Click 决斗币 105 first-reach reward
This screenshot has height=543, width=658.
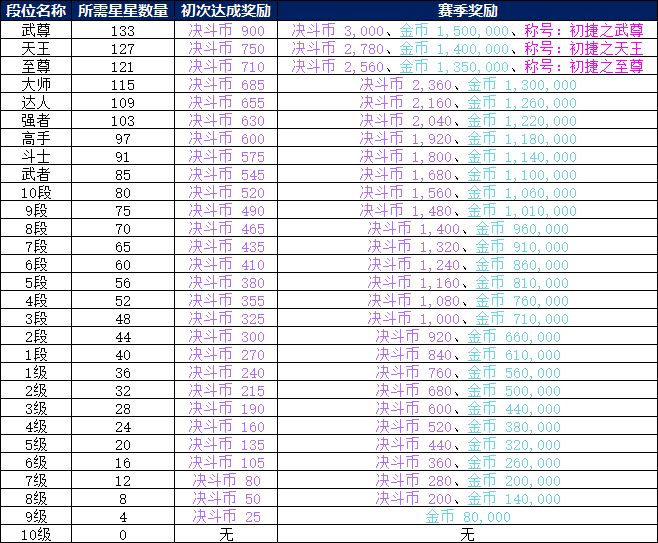(226, 462)
